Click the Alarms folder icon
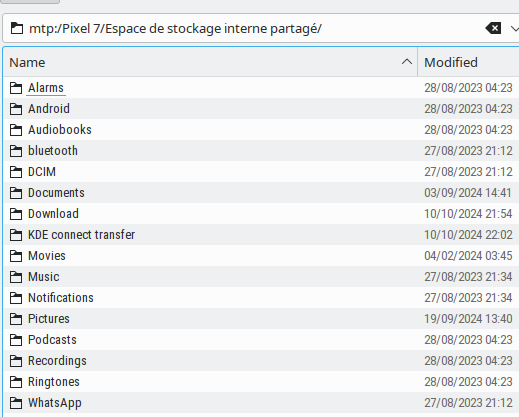Screen dimensions: 519x417 click(x=16, y=88)
